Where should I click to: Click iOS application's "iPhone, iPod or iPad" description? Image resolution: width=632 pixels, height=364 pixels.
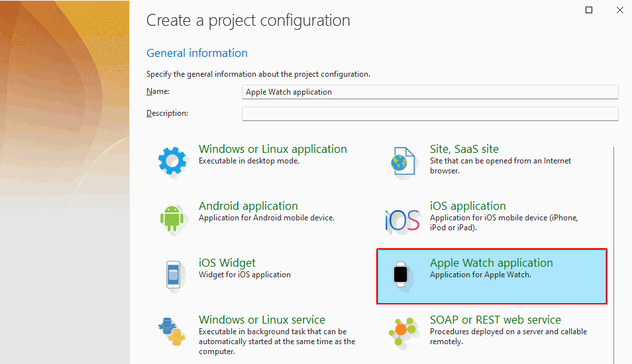click(504, 222)
